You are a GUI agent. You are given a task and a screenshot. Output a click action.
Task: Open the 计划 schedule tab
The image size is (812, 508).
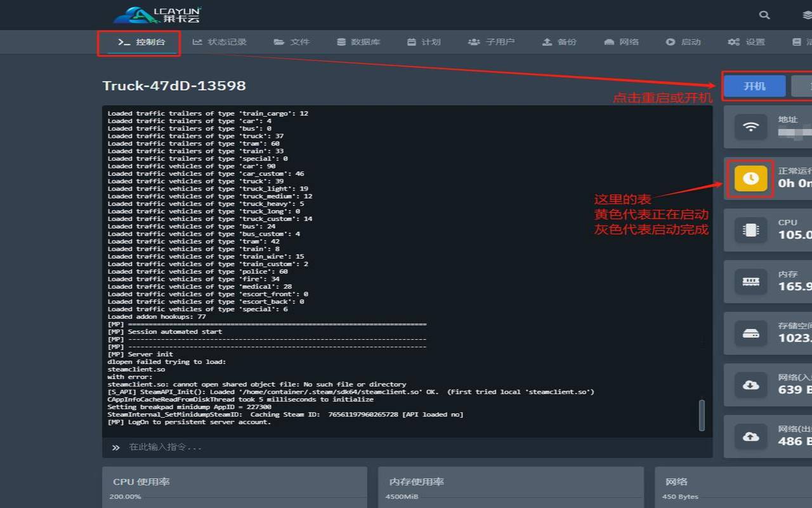click(424, 42)
